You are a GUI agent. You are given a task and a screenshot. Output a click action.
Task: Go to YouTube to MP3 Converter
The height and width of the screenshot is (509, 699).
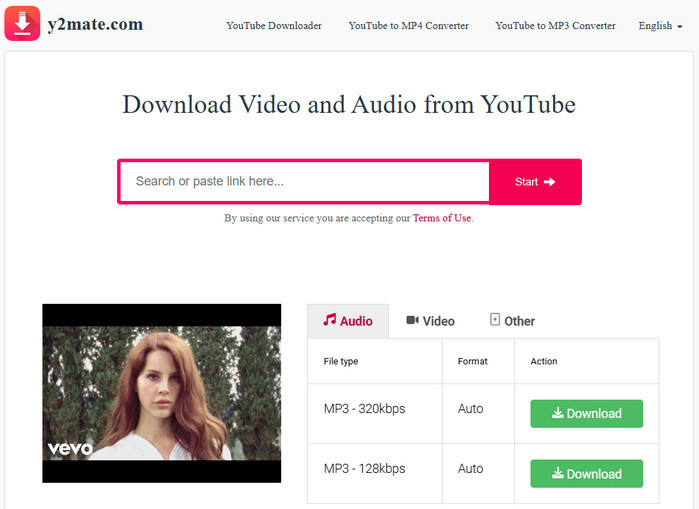pyautogui.click(x=555, y=25)
